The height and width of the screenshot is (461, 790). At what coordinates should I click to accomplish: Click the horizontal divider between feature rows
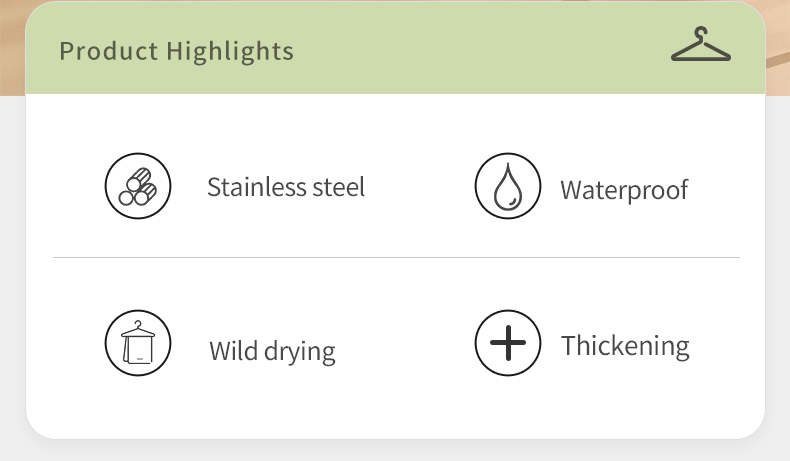click(x=397, y=257)
